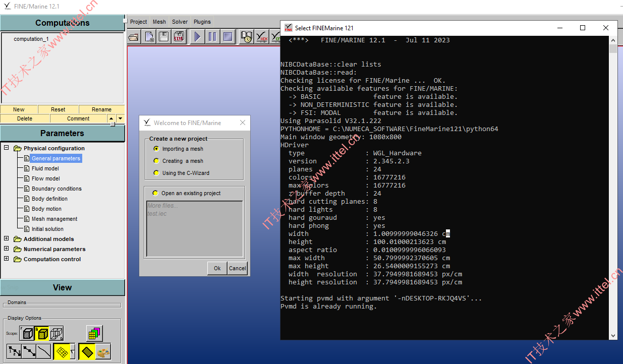The width and height of the screenshot is (623, 364).
Task: Close the Welcome to FINE/Marine dialog
Action: click(243, 123)
